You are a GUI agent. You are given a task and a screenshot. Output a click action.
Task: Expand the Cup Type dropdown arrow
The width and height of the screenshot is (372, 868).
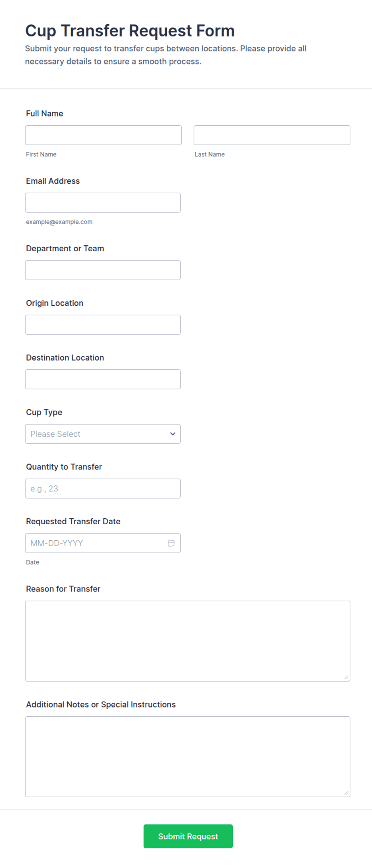pyautogui.click(x=173, y=434)
